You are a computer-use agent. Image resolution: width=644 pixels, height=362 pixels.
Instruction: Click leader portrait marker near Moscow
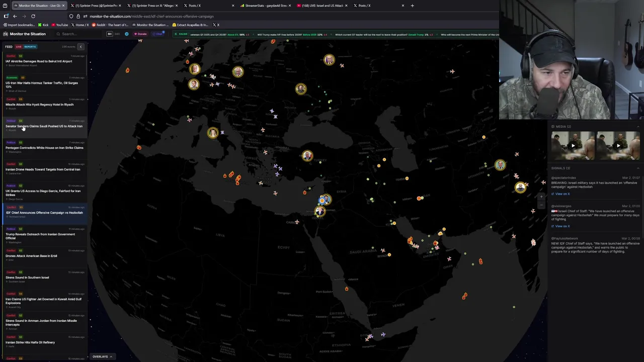329,60
